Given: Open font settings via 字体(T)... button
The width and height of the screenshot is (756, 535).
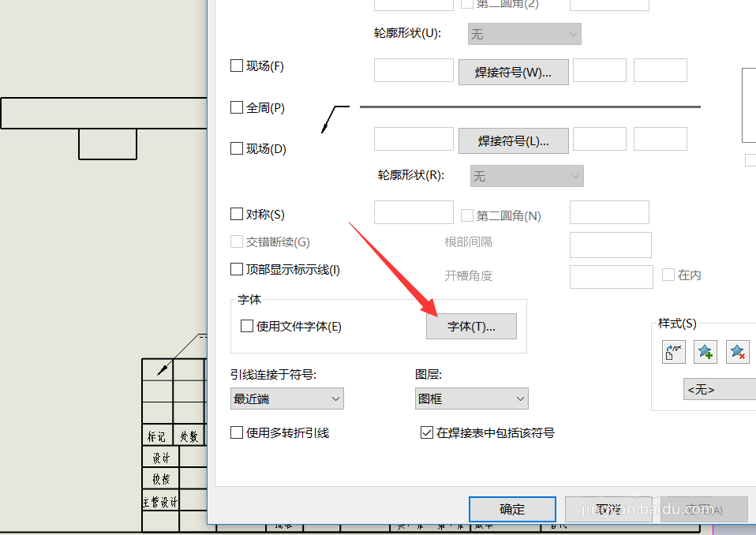Looking at the screenshot, I should pos(471,327).
